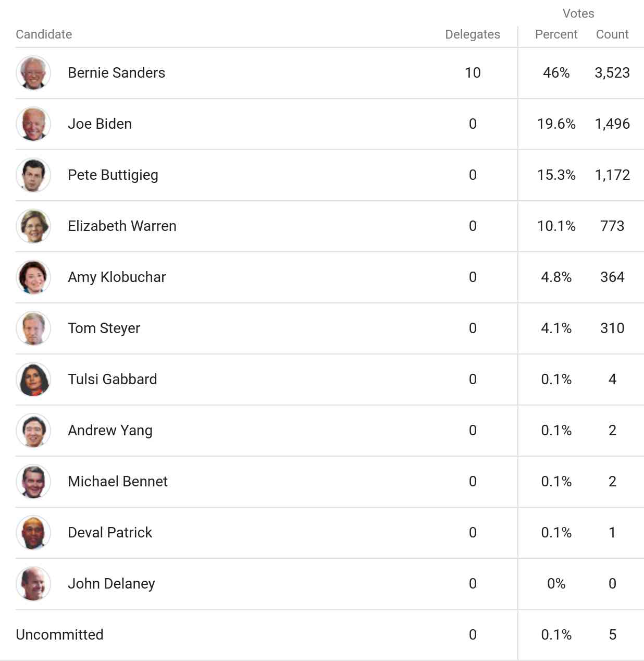The image size is (644, 661).
Task: Click Bernie Sanders' vote count 3,523
Action: [612, 73]
